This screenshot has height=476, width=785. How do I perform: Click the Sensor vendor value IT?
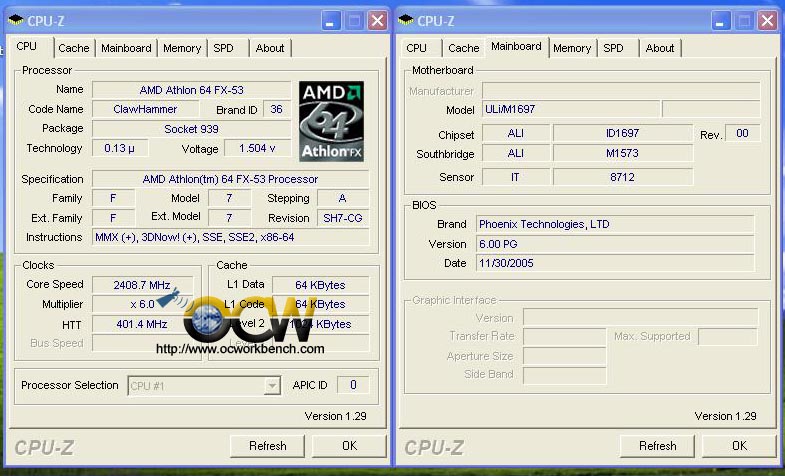click(516, 177)
